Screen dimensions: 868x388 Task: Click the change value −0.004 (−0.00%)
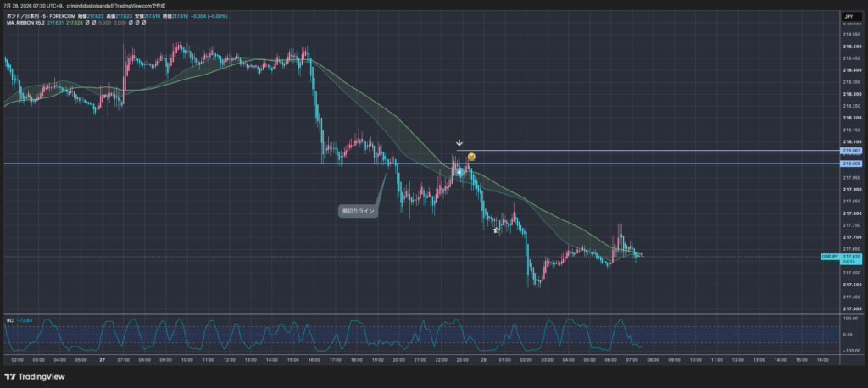click(209, 17)
